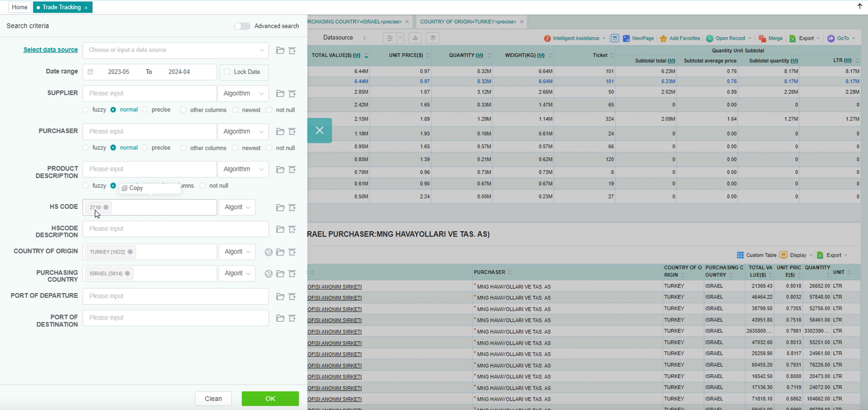The width and height of the screenshot is (868, 410).
Task: Open SUPPLIER Algorithm dropdown
Action: 243,93
